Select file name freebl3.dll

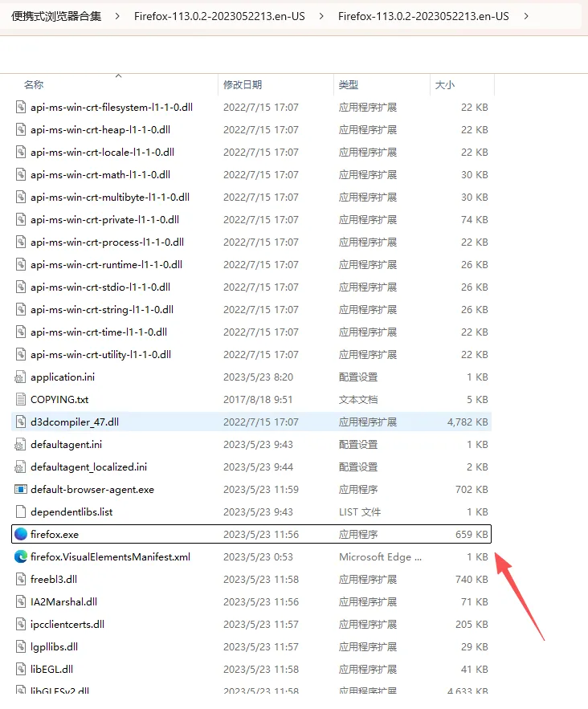(53, 579)
